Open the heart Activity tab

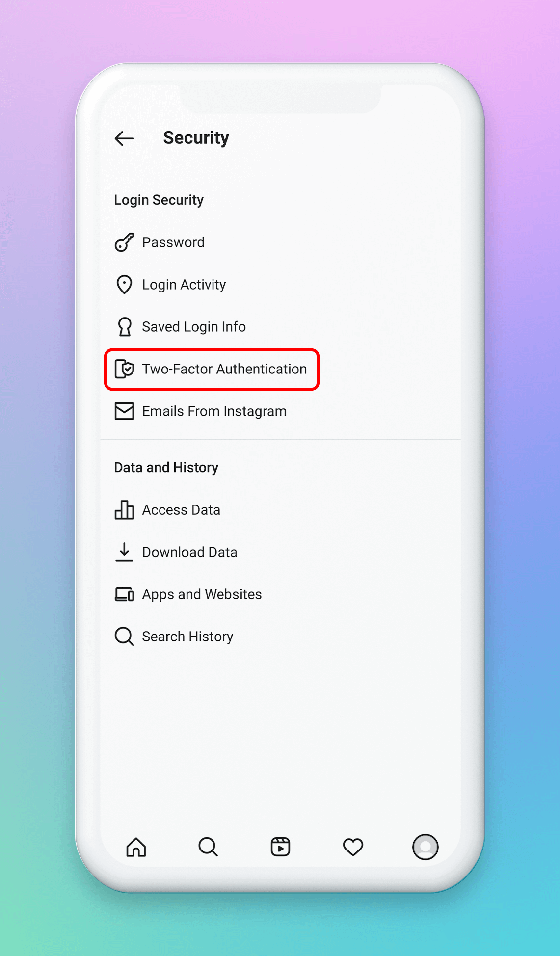(x=353, y=847)
